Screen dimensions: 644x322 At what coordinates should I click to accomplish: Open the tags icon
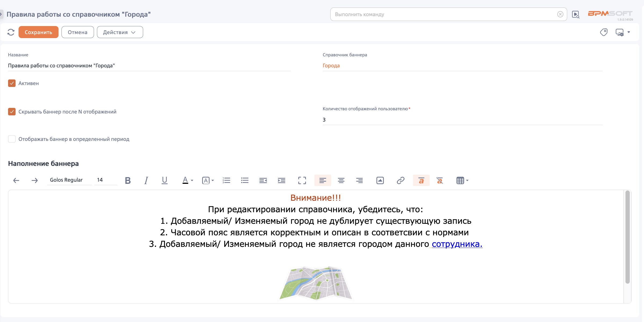coord(604,32)
